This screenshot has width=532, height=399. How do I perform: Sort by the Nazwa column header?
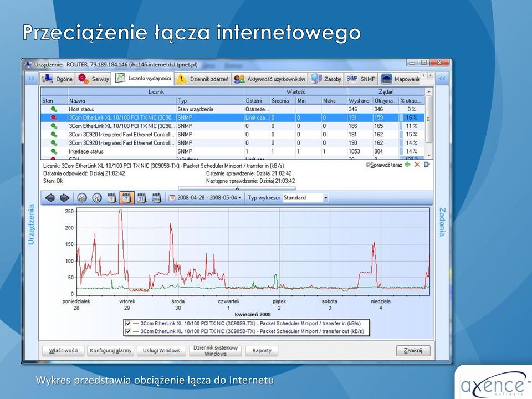click(x=122, y=101)
